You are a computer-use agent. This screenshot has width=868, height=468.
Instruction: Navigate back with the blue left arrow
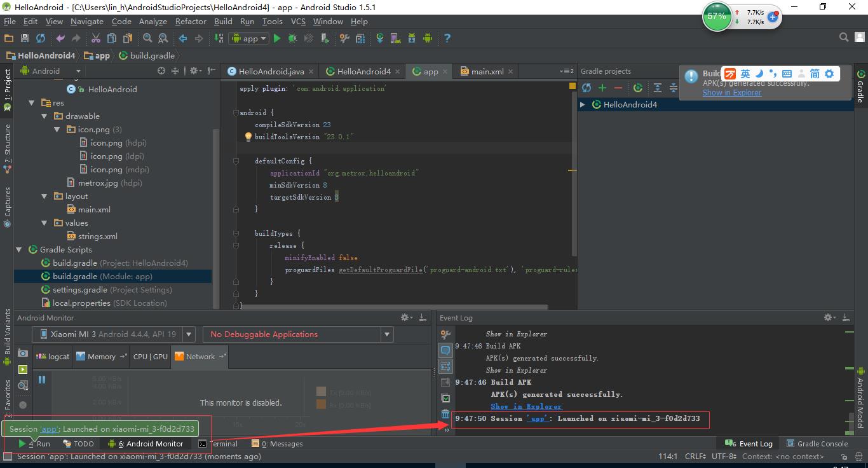183,38
